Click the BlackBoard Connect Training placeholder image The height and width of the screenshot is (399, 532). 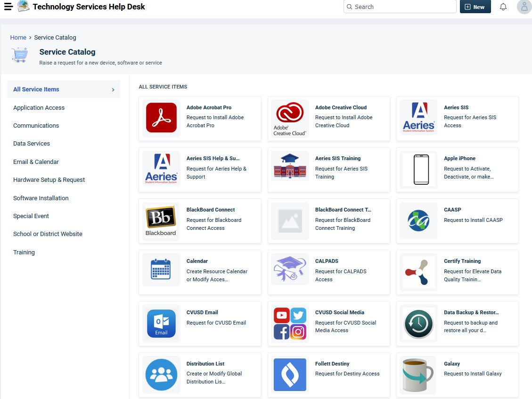(290, 221)
